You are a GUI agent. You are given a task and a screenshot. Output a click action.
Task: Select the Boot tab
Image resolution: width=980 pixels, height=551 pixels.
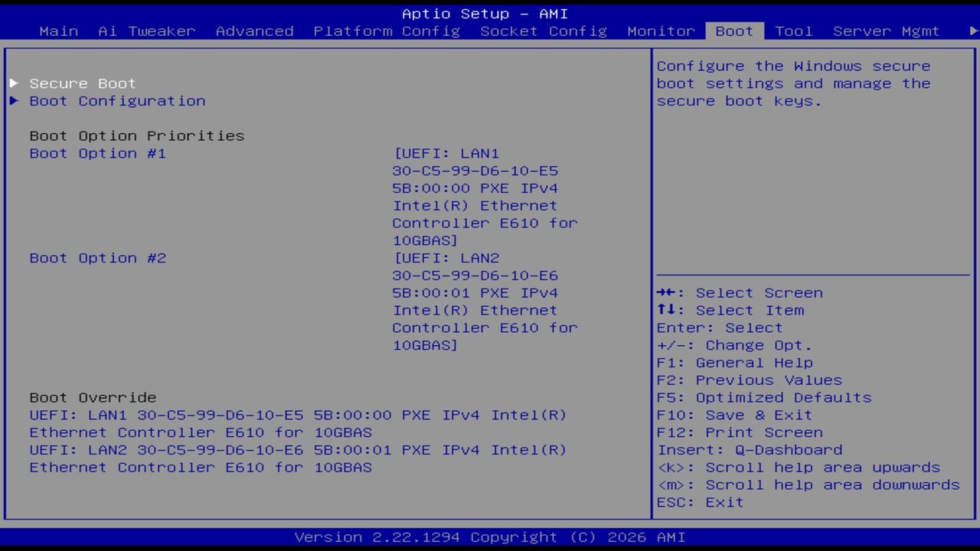[x=733, y=31]
